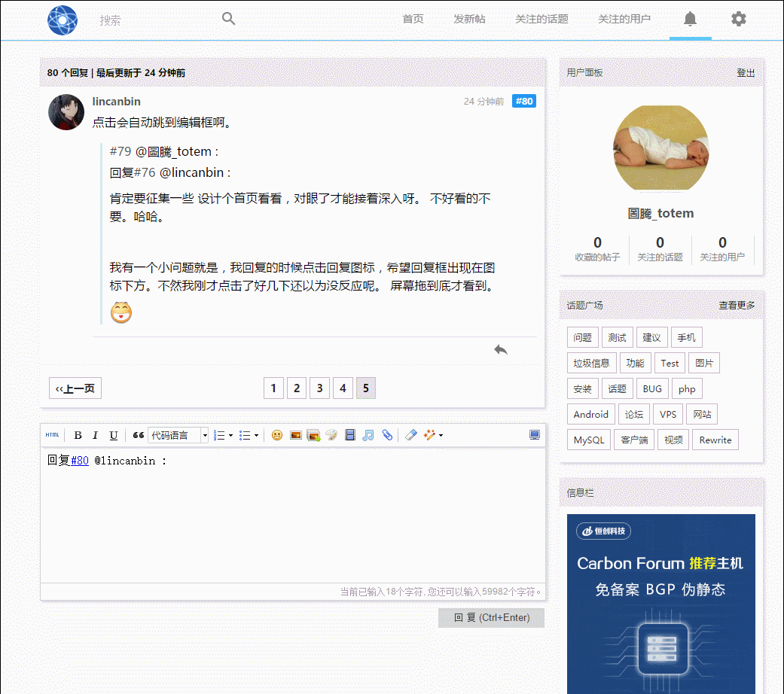This screenshot has width=784, height=694.
Task: Select the MySQL topic tag
Action: pos(588,440)
